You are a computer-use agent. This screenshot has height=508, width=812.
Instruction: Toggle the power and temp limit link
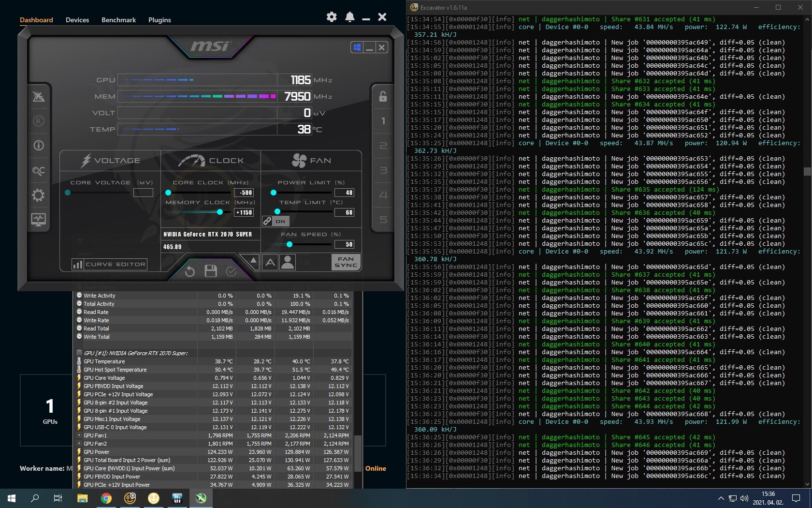pos(276,221)
